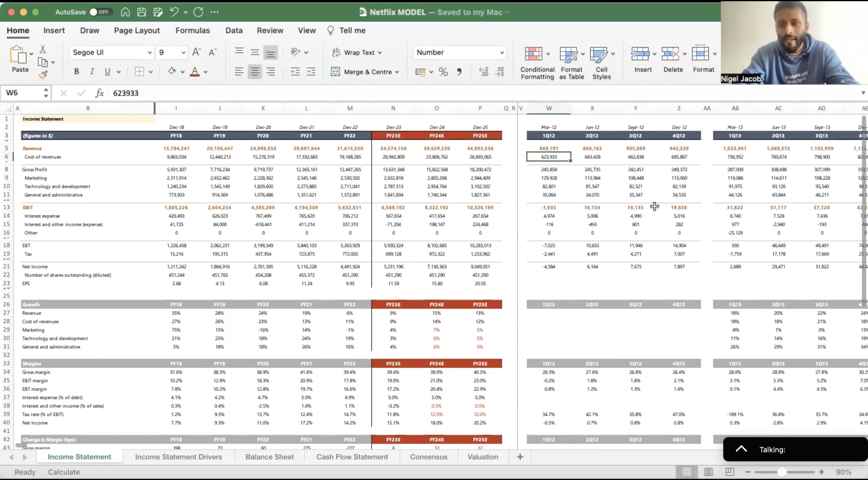This screenshot has height=480, width=868.
Task: Click the Redo icon
Action: [x=198, y=12]
